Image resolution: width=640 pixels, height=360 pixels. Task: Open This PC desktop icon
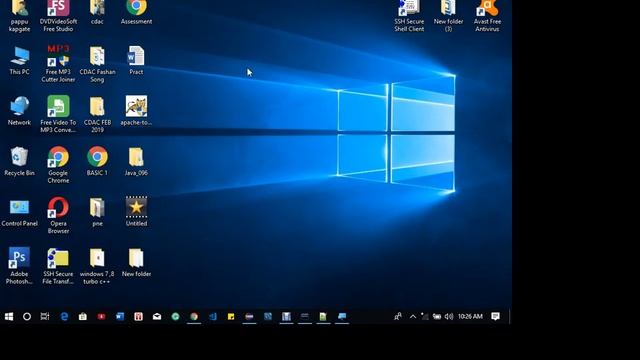[19, 60]
